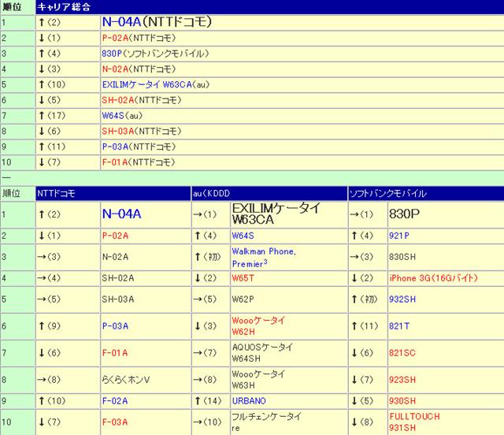
Task: Select F-01A in the NTTドコモ column
Action: pyautogui.click(x=115, y=353)
